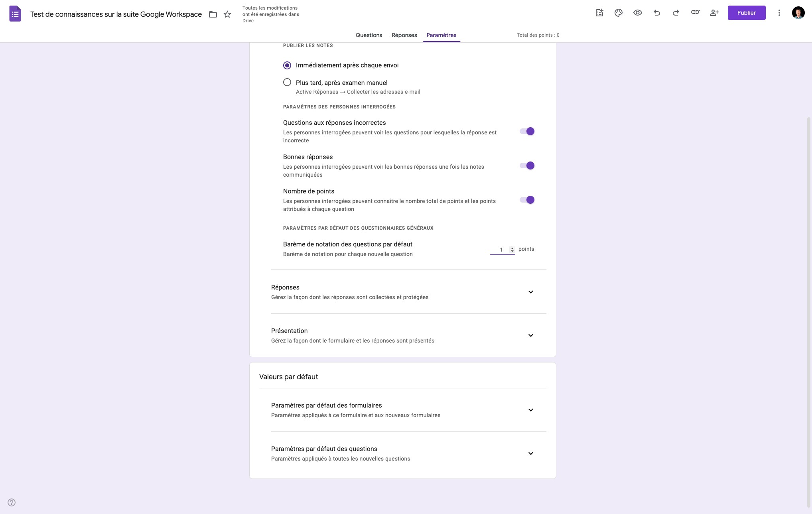Screen dimensions: 812x514
Task: Click the vertical page scrollbar
Action: tap(809, 312)
